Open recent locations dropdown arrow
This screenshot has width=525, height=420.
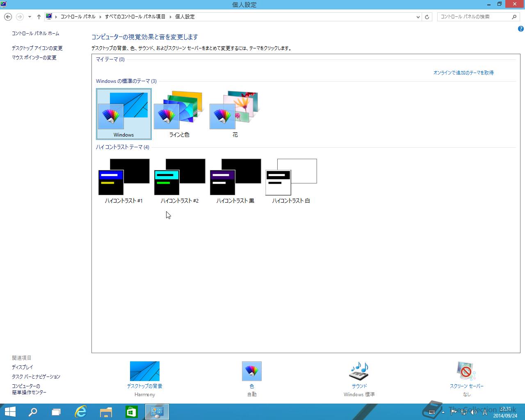pos(30,17)
